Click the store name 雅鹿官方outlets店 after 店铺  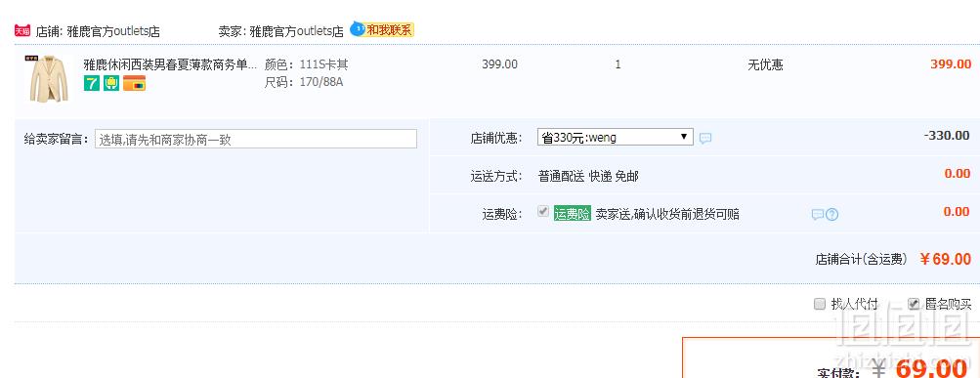113,32
